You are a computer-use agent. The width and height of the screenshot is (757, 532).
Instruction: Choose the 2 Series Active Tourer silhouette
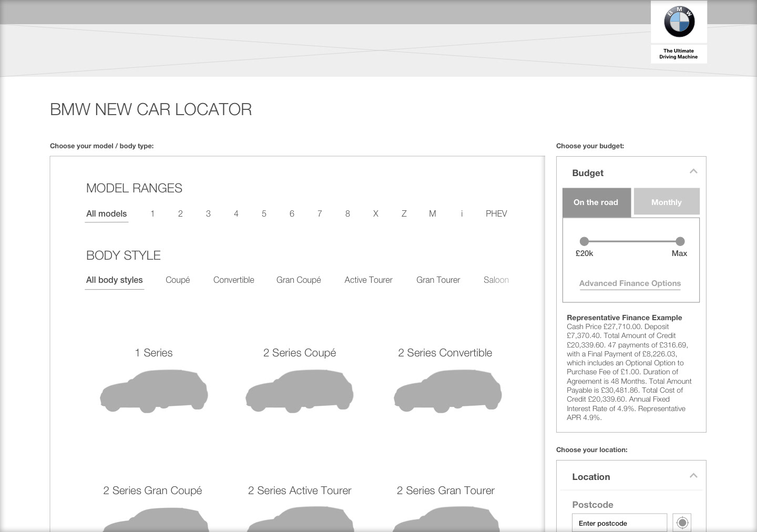[x=300, y=519]
